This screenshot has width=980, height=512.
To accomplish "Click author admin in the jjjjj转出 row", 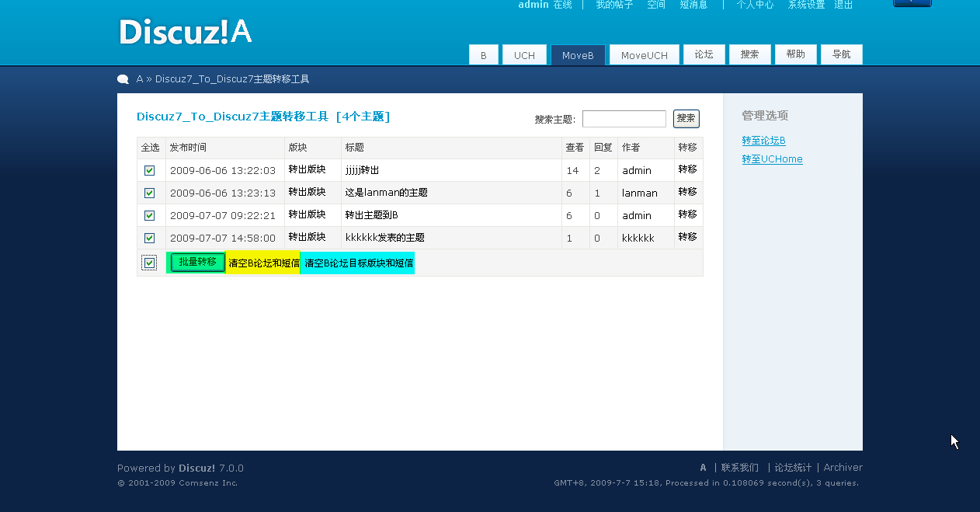I will 637,170.
